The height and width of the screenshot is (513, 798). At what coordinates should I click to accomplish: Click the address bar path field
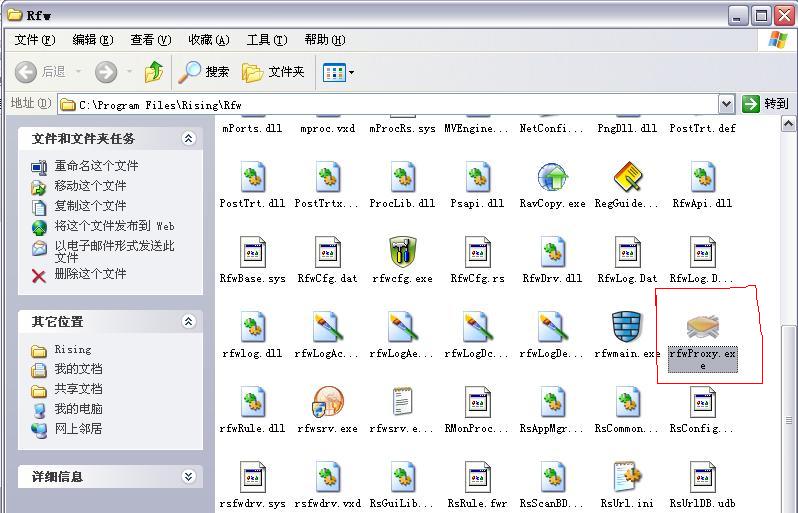[x=389, y=105]
